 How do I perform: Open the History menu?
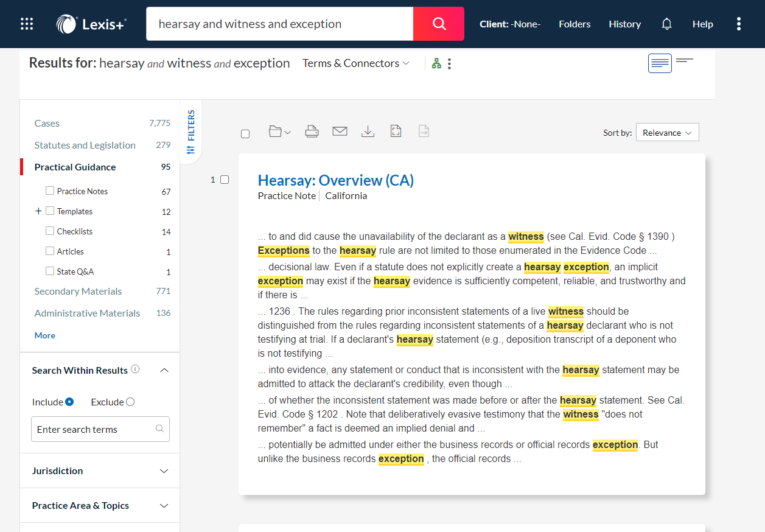point(624,24)
